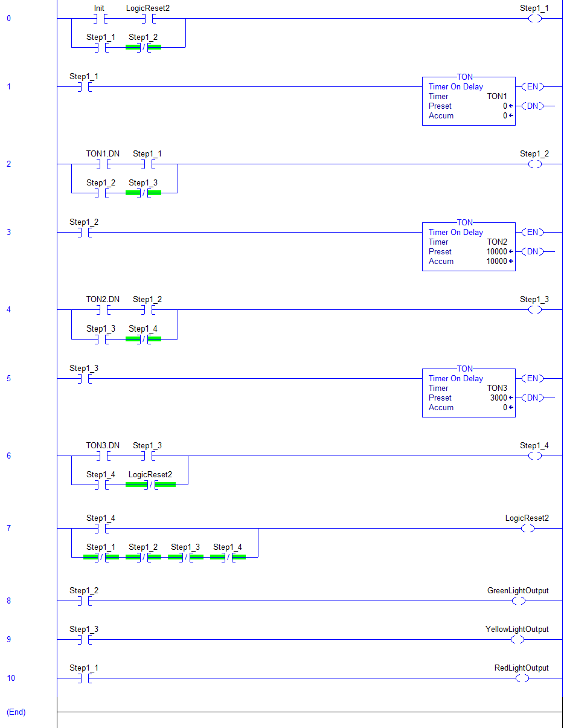Select rung number 3 on the left margin
The image size is (564, 728).
point(8,232)
